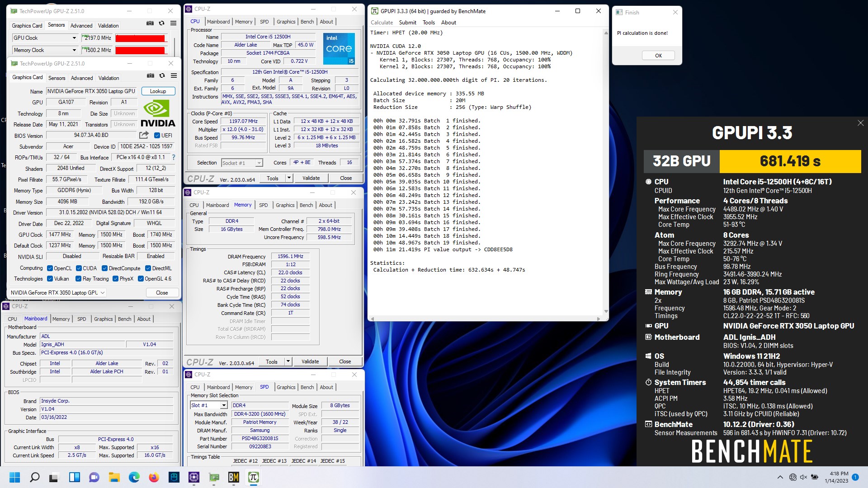Open taskbar Search
Viewport: 868px width, 488px height.
pyautogui.click(x=34, y=477)
